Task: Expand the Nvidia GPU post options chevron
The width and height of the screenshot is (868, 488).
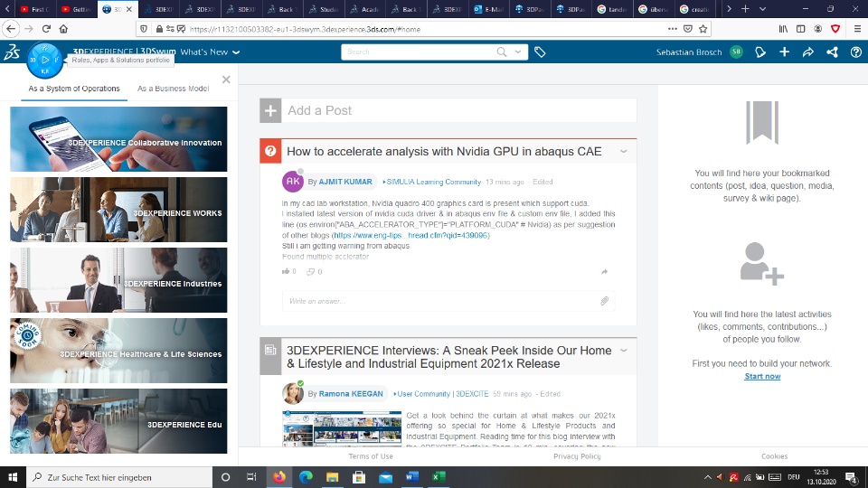Action: [x=623, y=151]
